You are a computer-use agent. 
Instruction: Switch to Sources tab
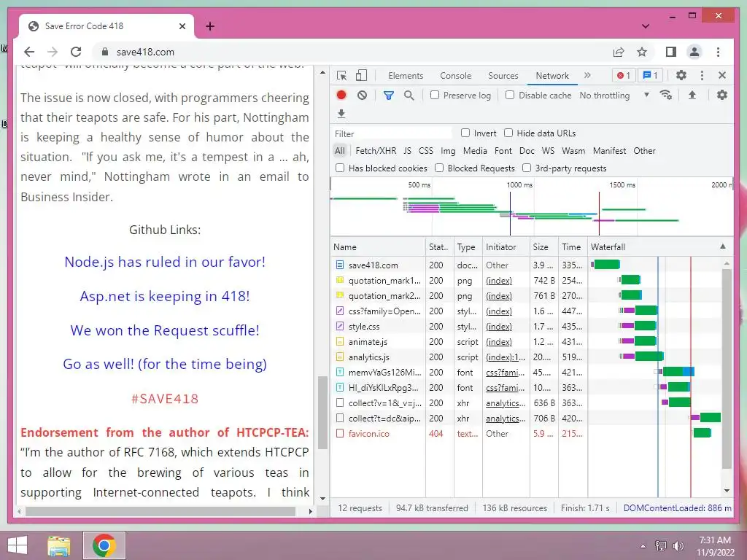coord(503,75)
